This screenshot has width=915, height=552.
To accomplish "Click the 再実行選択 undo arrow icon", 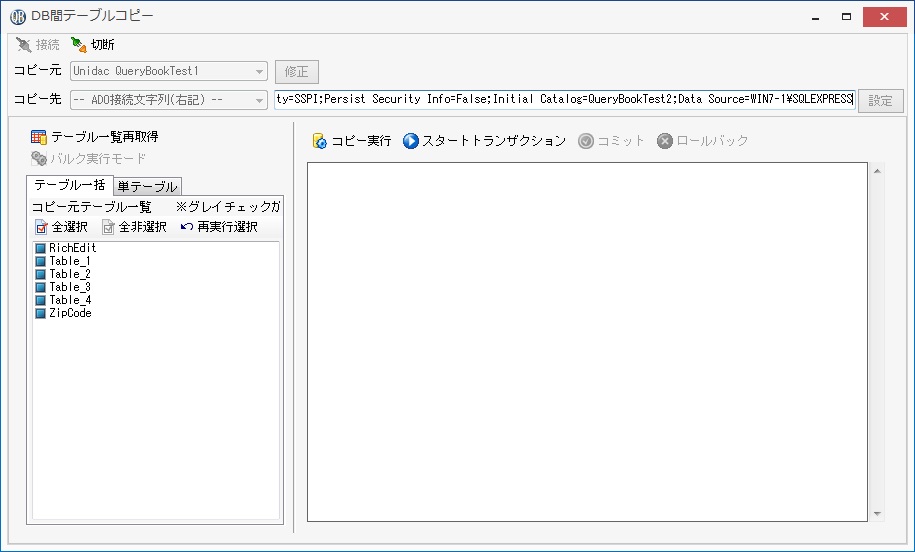I will pyautogui.click(x=187, y=226).
